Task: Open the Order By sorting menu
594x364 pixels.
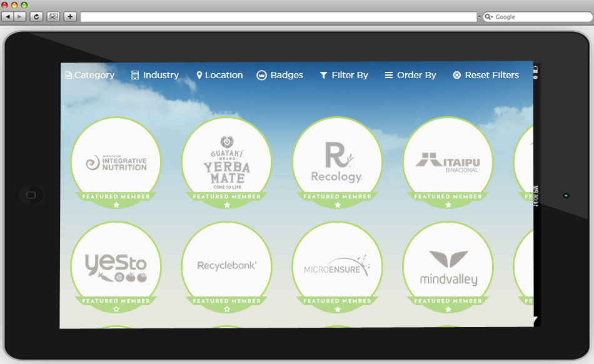Action: coord(410,75)
